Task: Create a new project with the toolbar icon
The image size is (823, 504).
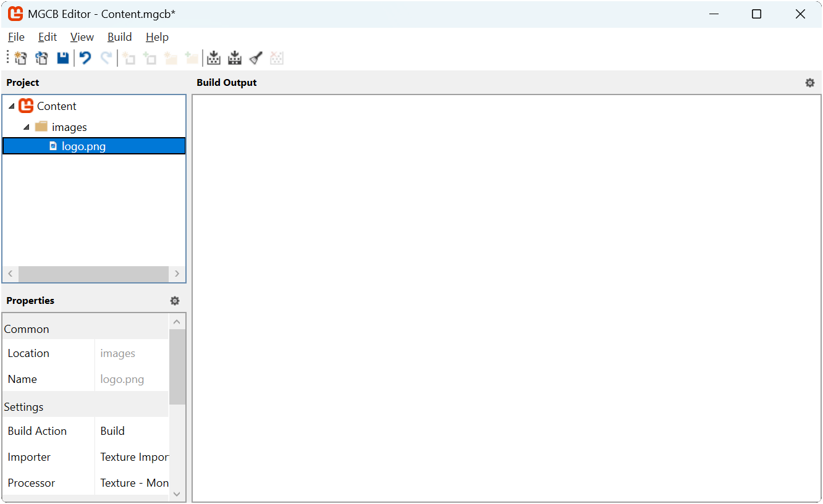Action: [20, 57]
